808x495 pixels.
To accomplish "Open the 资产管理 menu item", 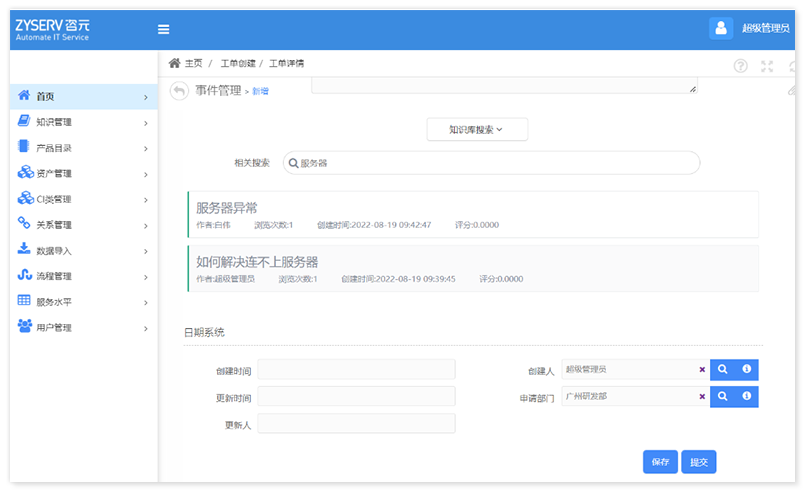I will point(83,174).
